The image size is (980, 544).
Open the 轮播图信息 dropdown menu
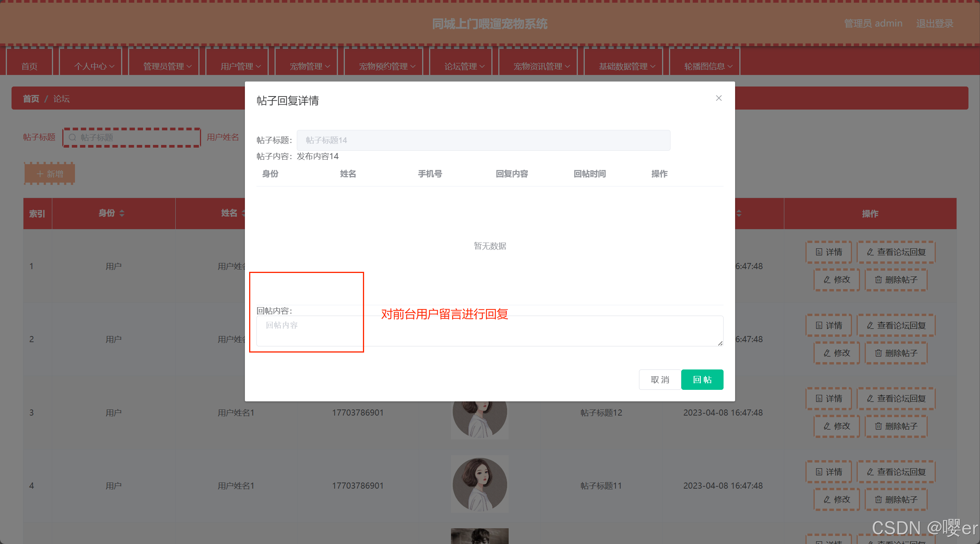tap(708, 67)
